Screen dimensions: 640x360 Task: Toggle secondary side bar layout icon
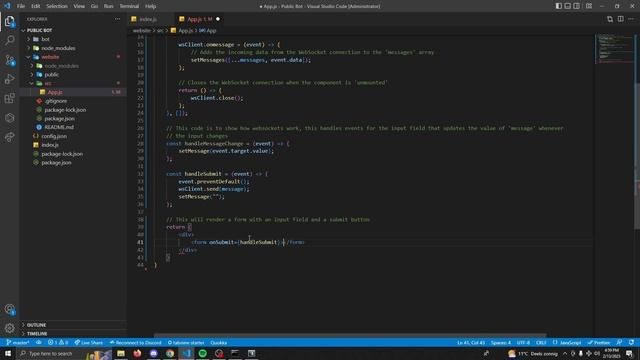[576, 6]
